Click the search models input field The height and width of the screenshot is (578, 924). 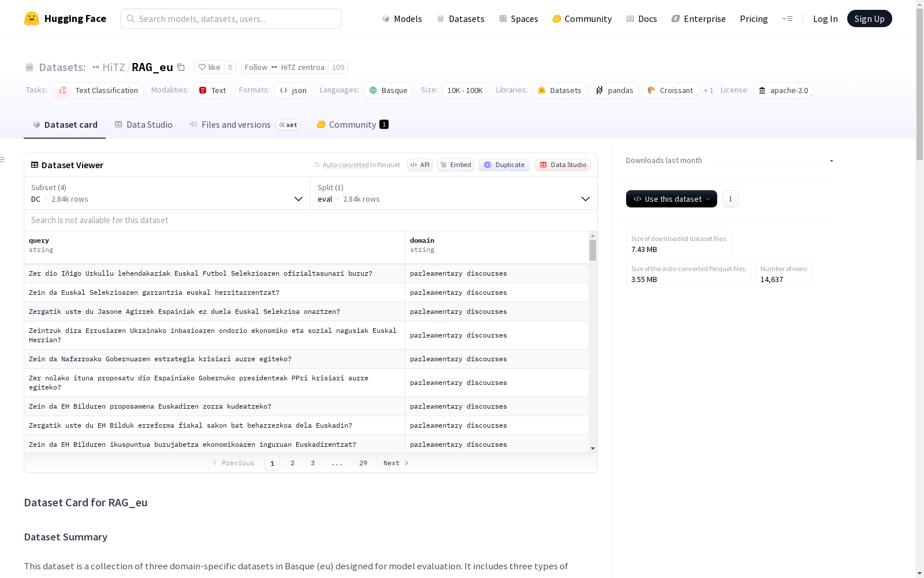(x=231, y=18)
